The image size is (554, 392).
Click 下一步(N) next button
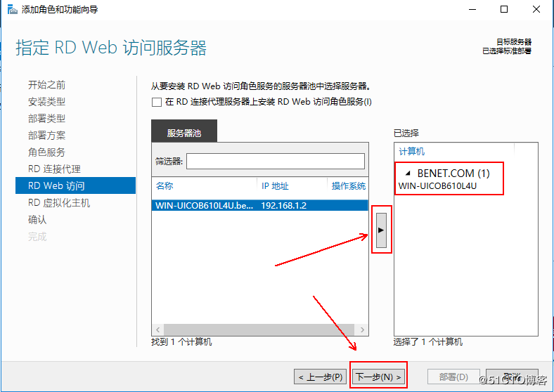click(x=378, y=377)
